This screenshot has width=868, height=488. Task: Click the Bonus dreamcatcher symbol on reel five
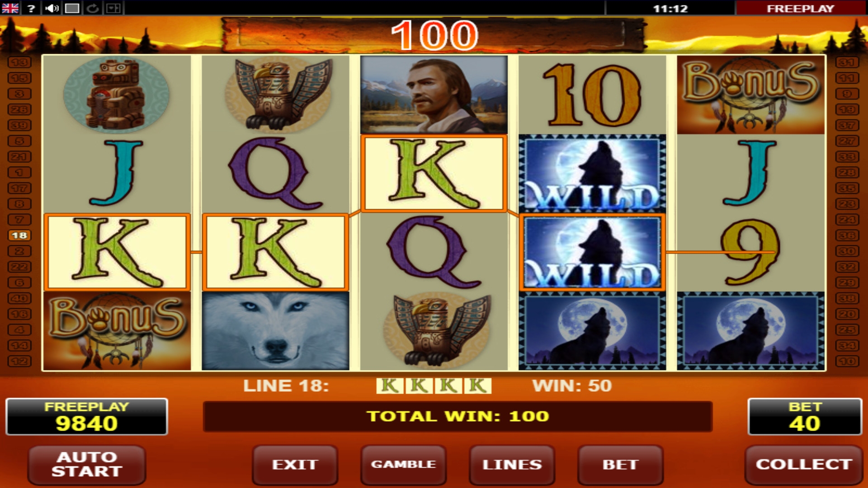coord(750,95)
